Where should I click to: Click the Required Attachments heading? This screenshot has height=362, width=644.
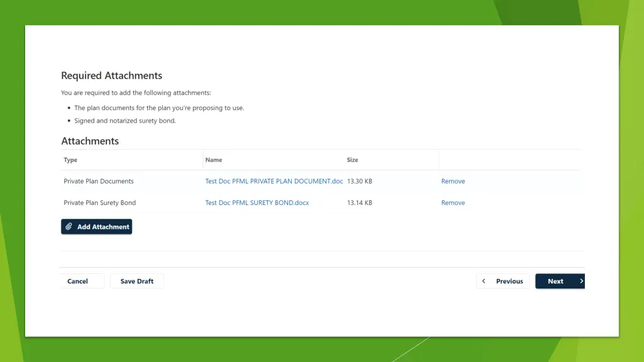[111, 76]
